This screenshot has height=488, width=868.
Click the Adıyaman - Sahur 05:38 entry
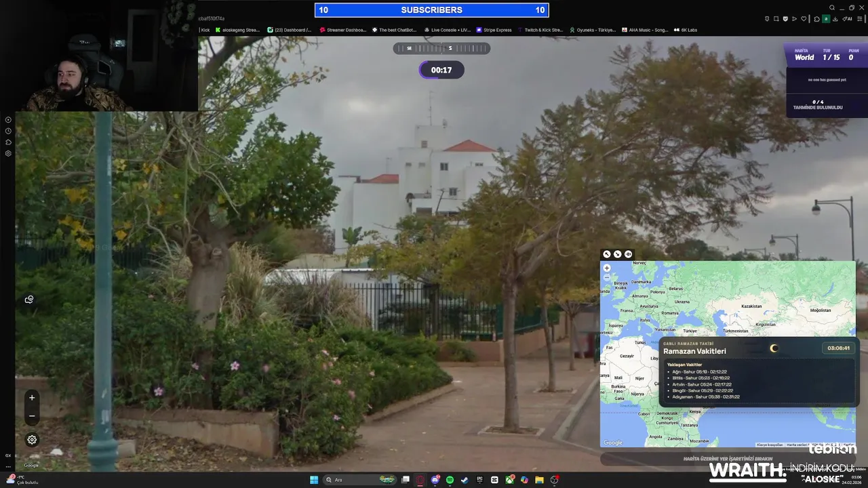click(x=705, y=396)
